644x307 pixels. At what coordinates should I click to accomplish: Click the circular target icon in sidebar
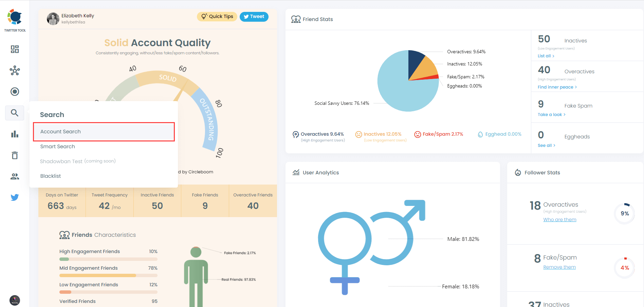(15, 92)
